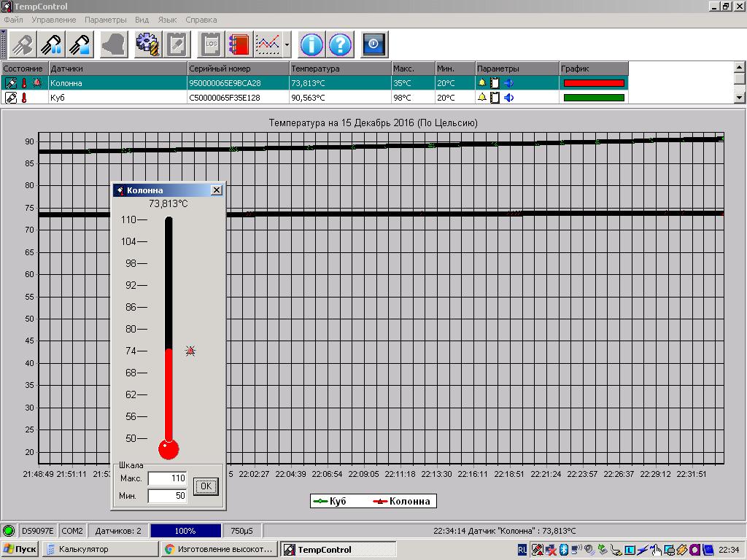This screenshot has width=747, height=560.
Task: Click the Датчиков: 2 status cell
Action: point(118,531)
